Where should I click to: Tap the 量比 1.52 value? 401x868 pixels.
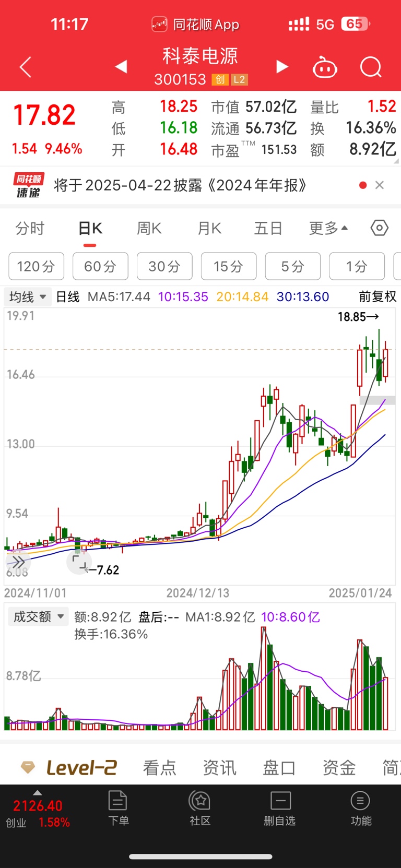(x=353, y=107)
